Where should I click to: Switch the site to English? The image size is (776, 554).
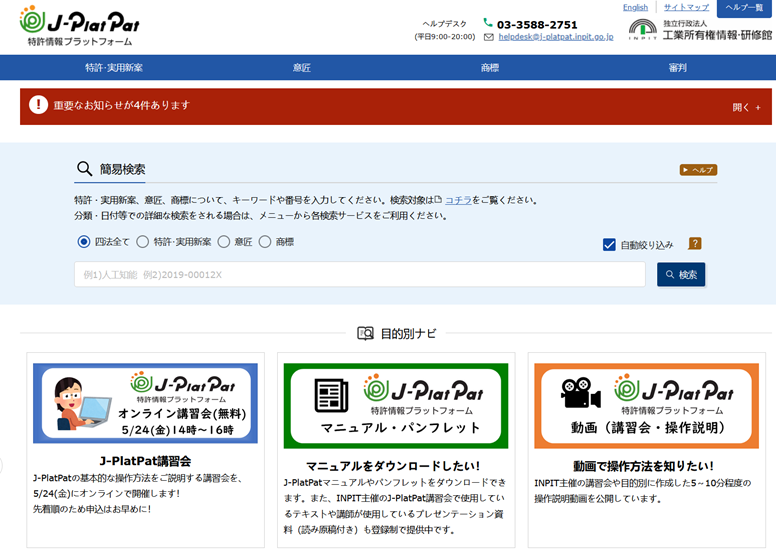tap(635, 7)
